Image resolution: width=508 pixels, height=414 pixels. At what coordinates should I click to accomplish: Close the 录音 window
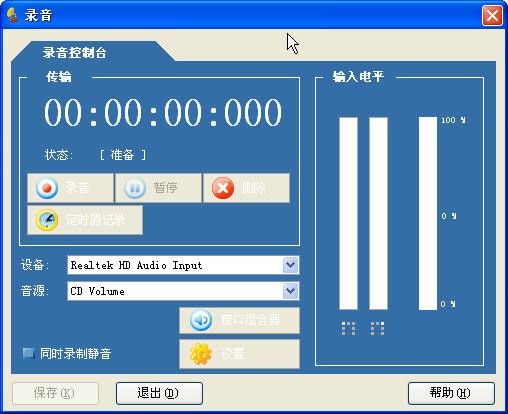point(492,15)
